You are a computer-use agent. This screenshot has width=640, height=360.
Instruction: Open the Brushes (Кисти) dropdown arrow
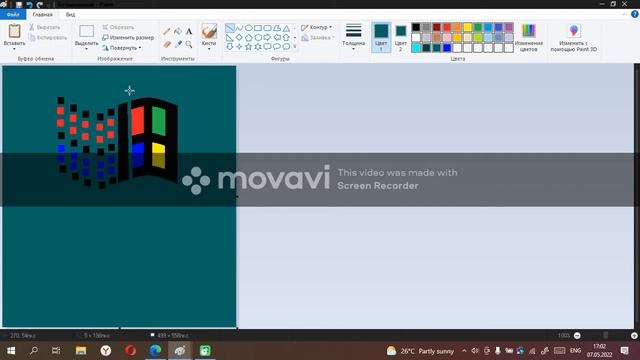click(x=209, y=49)
